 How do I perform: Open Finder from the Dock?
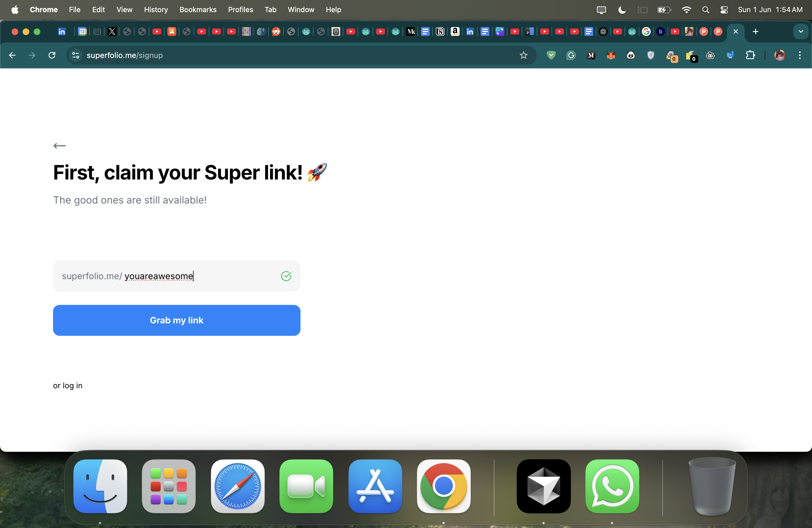(x=100, y=486)
